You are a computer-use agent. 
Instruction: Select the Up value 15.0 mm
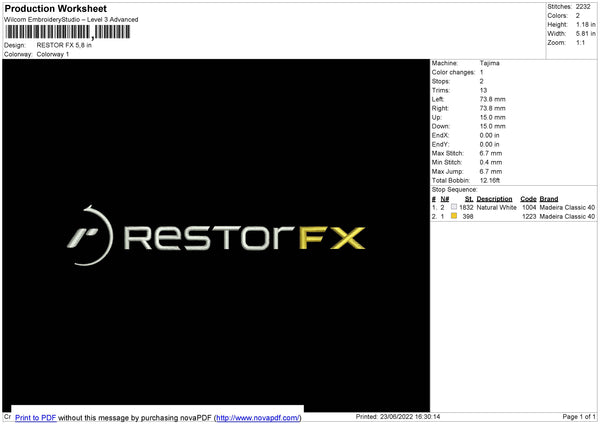click(492, 117)
